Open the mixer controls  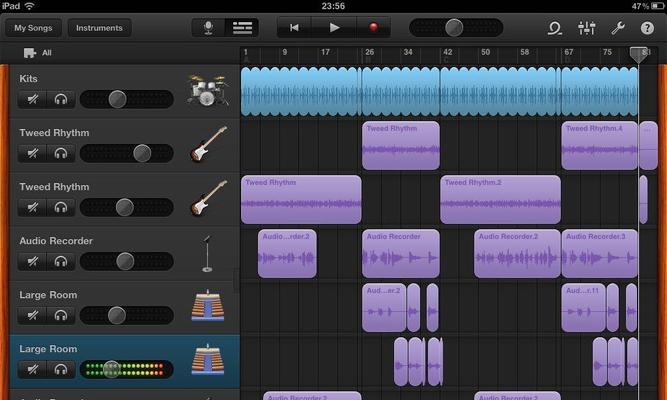[587, 28]
